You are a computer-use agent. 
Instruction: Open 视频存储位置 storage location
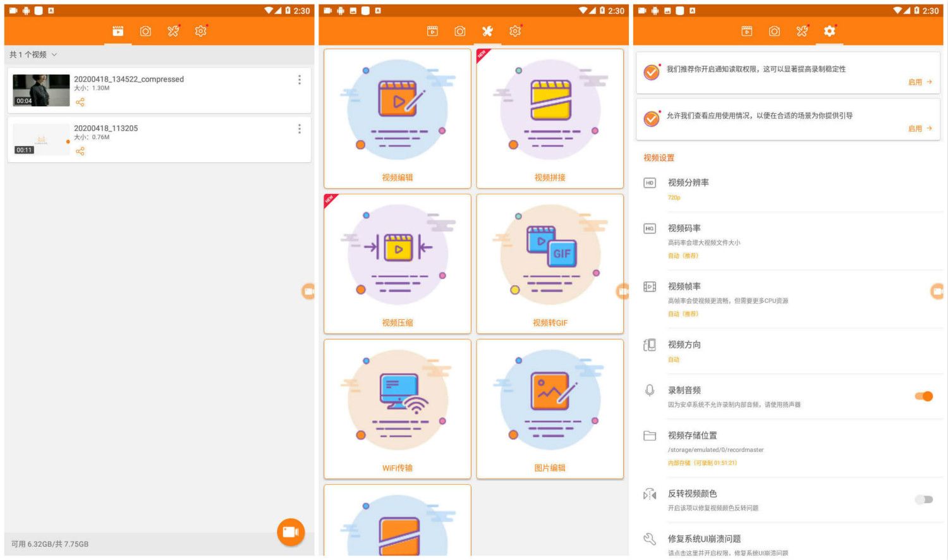coord(789,448)
